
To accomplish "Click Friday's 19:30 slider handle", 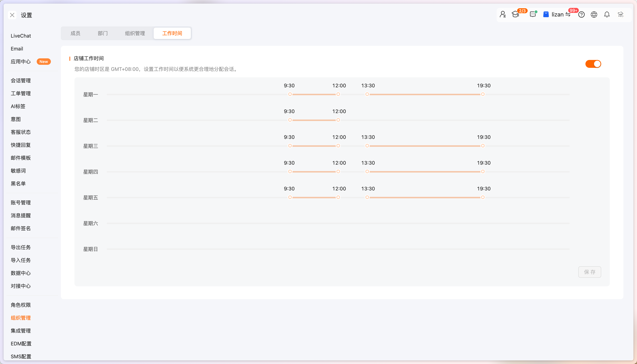I will (483, 197).
